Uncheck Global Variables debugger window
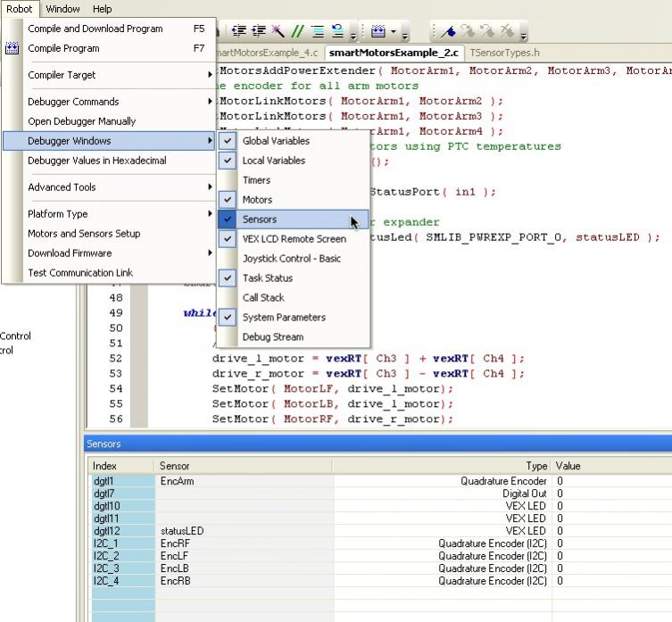The height and width of the screenshot is (622, 672). pyautogui.click(x=276, y=141)
